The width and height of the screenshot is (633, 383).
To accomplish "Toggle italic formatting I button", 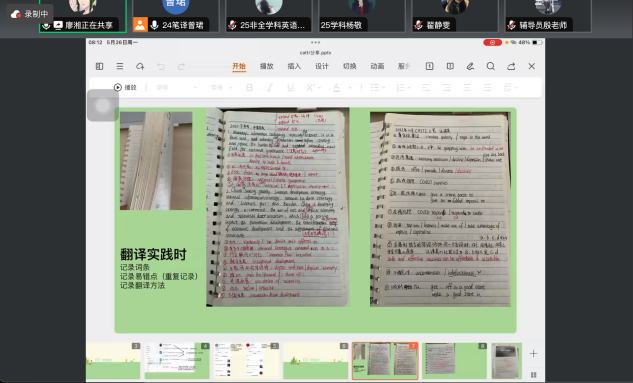I will (270, 88).
